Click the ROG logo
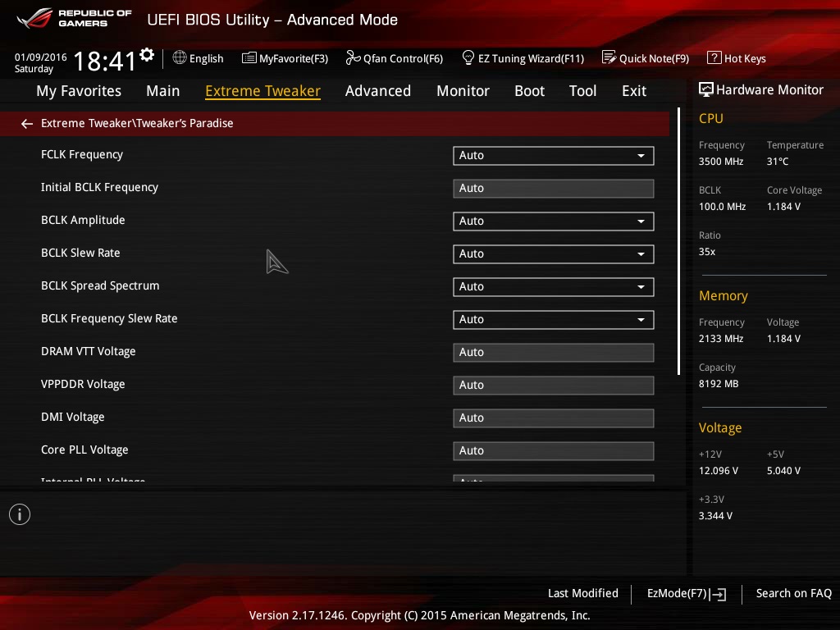The image size is (840, 630). coord(34,18)
